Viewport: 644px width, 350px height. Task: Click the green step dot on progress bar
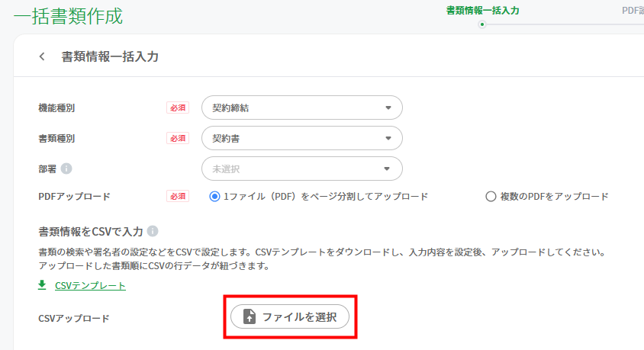[482, 24]
